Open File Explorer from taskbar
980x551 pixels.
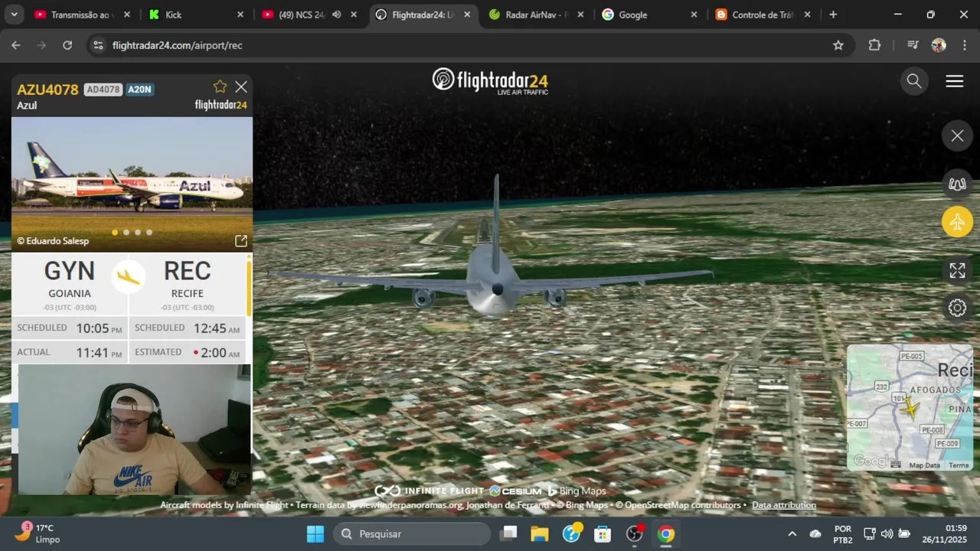tap(540, 533)
